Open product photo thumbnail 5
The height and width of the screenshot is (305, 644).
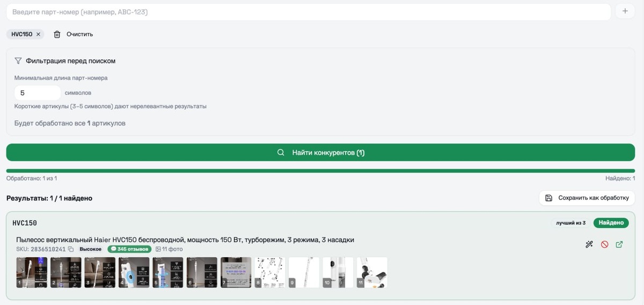coord(168,272)
